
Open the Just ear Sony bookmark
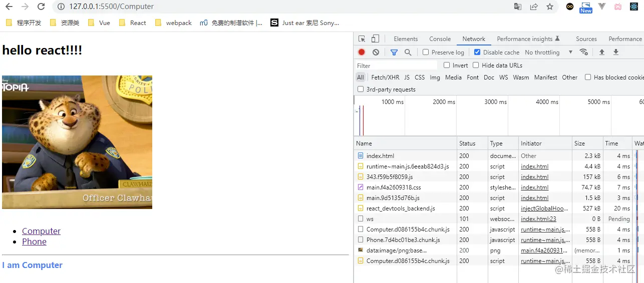pos(305,22)
